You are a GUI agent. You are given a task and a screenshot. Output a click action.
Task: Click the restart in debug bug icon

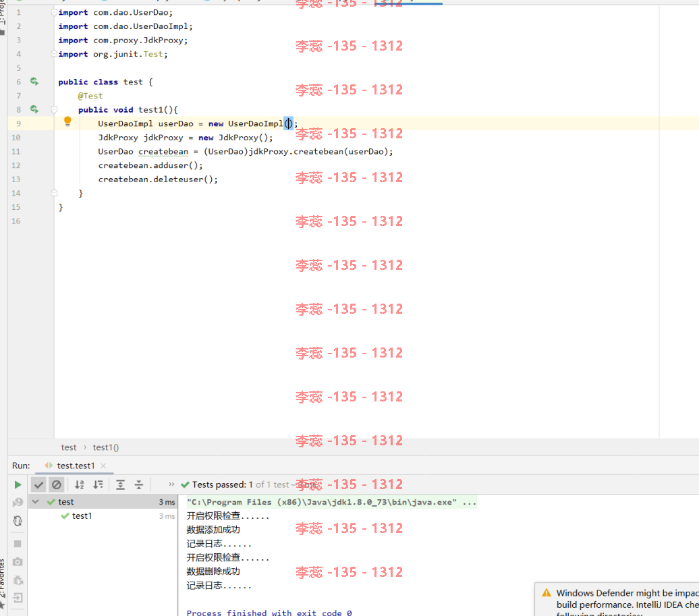(18, 580)
